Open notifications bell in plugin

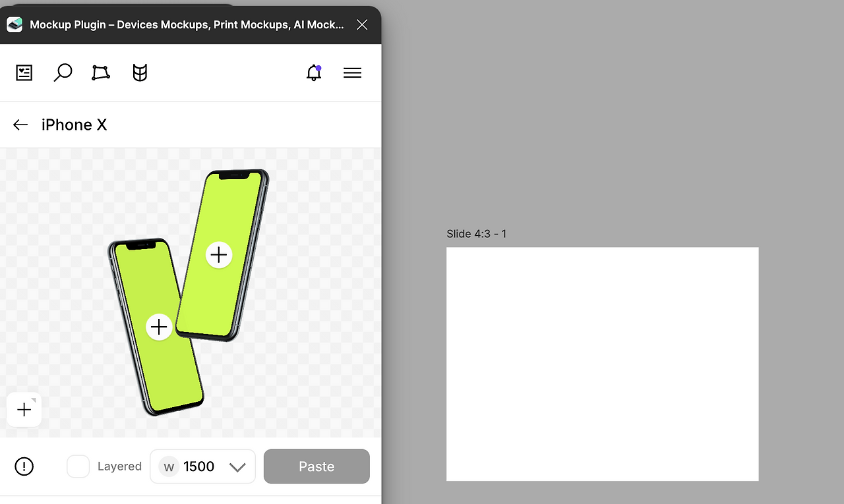coord(314,72)
